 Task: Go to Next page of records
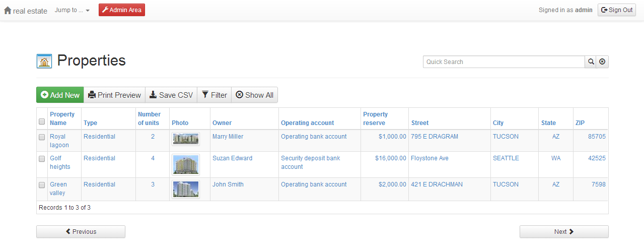click(564, 232)
